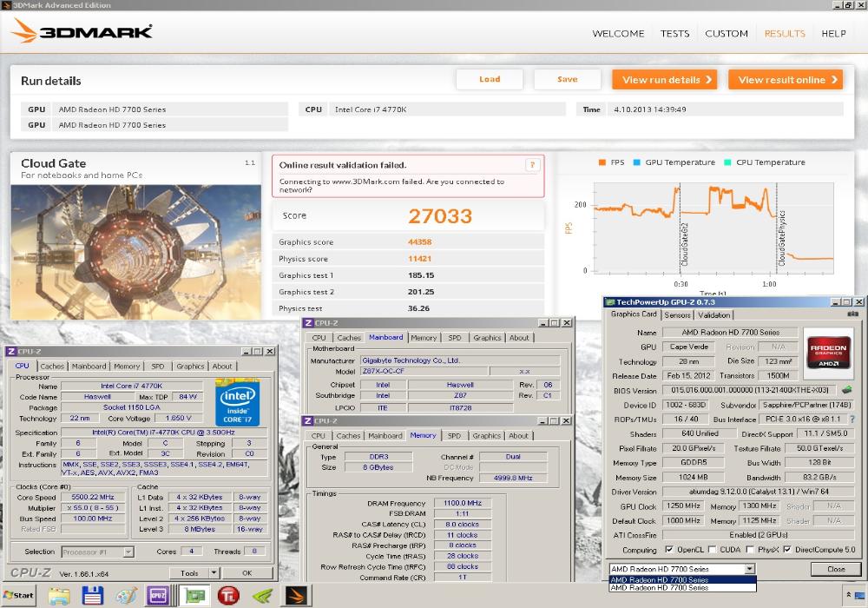Click the Graphics score value 44358
This screenshot has height=608, width=868.
[419, 242]
